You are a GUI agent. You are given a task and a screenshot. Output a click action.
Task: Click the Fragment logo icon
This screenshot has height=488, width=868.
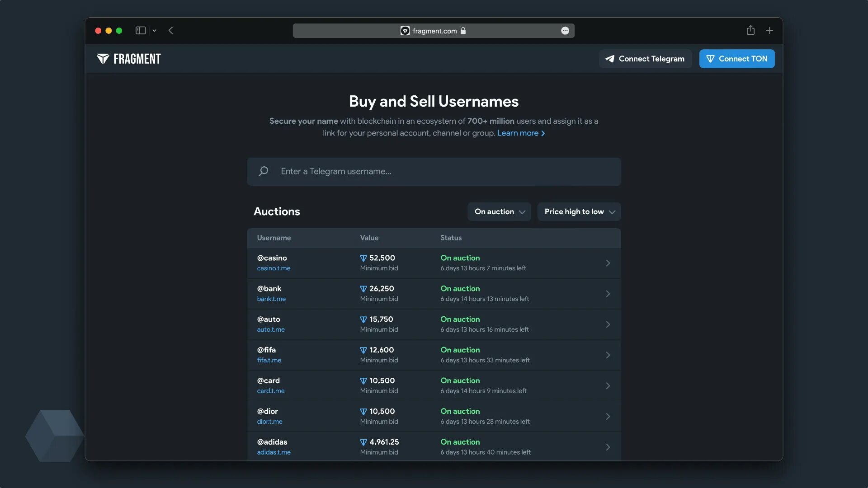click(103, 58)
